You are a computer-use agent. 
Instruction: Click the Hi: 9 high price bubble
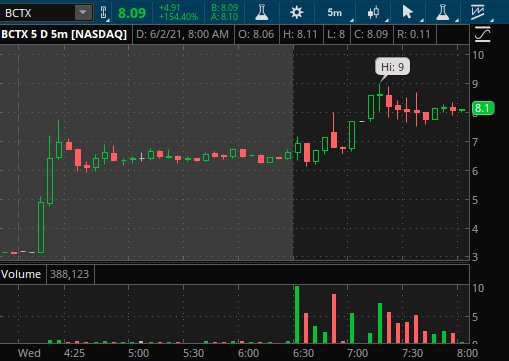(392, 67)
